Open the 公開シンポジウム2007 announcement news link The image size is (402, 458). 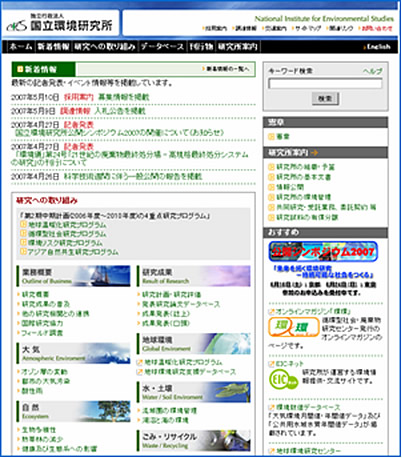(119, 133)
